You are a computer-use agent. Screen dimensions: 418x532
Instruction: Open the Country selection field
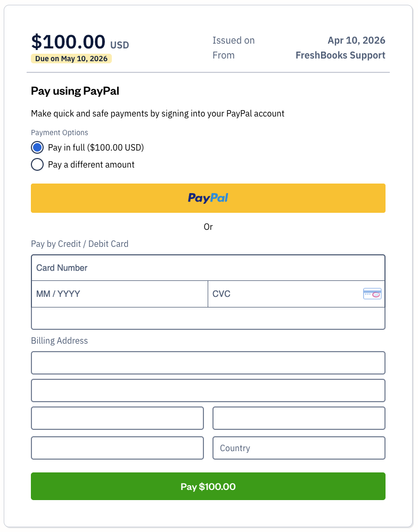point(299,448)
